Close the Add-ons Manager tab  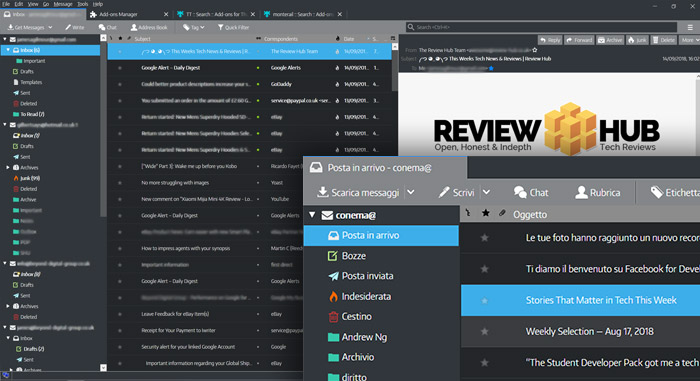click(x=166, y=14)
